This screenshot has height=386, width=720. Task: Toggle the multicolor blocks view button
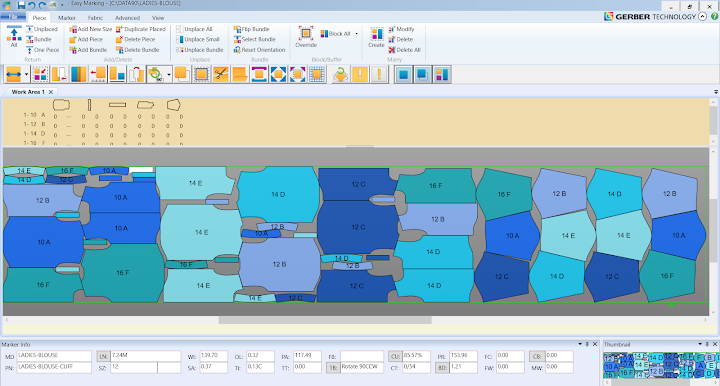(442, 74)
